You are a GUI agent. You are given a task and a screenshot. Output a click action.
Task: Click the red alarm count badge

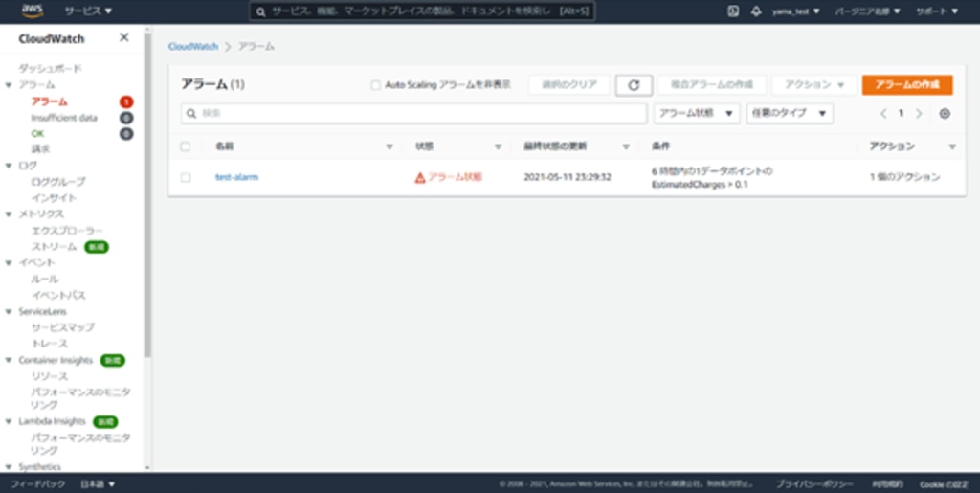[126, 101]
